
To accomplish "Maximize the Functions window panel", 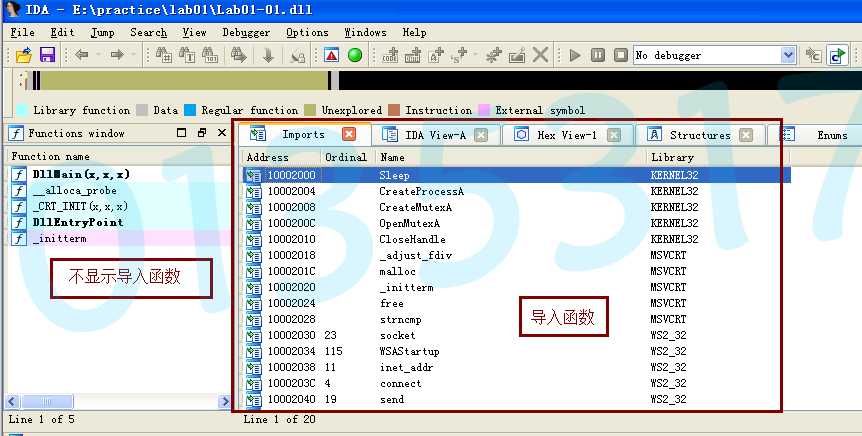I will (182, 133).
